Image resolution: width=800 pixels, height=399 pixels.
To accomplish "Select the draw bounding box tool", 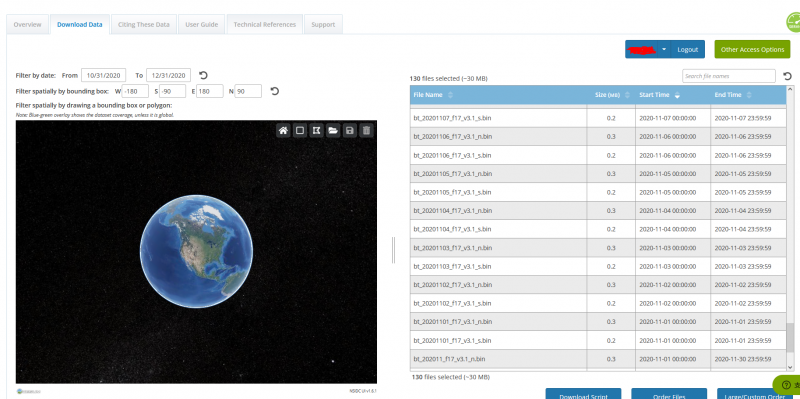I will [x=300, y=131].
